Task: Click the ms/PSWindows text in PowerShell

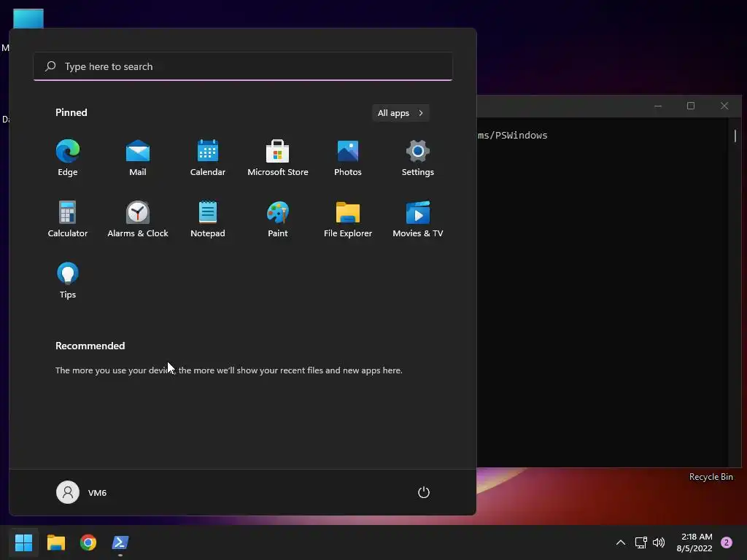Action: 513,135
